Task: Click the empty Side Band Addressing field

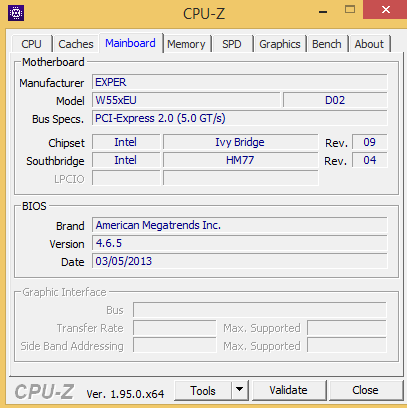Action: (175, 346)
